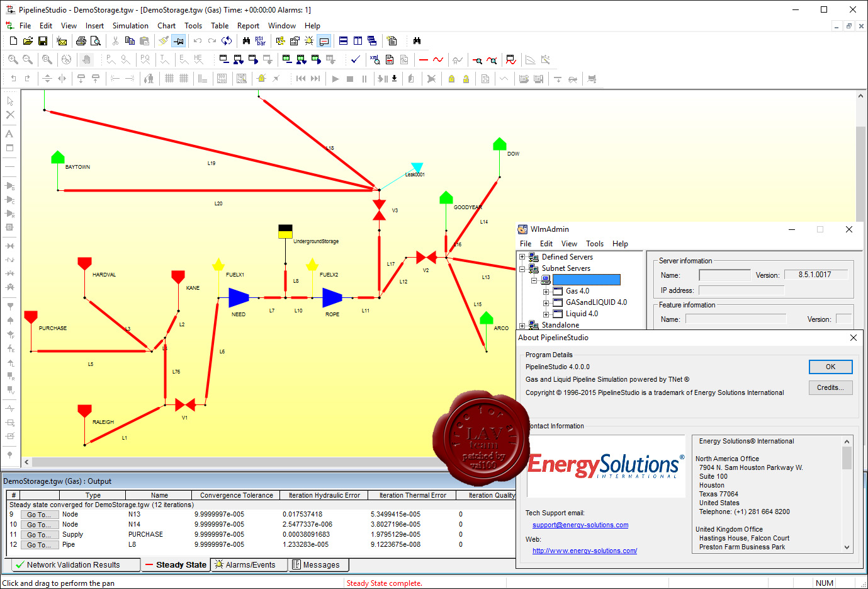The height and width of the screenshot is (589, 868).
Task: Click the tile windows vertically icon
Action: (x=358, y=41)
